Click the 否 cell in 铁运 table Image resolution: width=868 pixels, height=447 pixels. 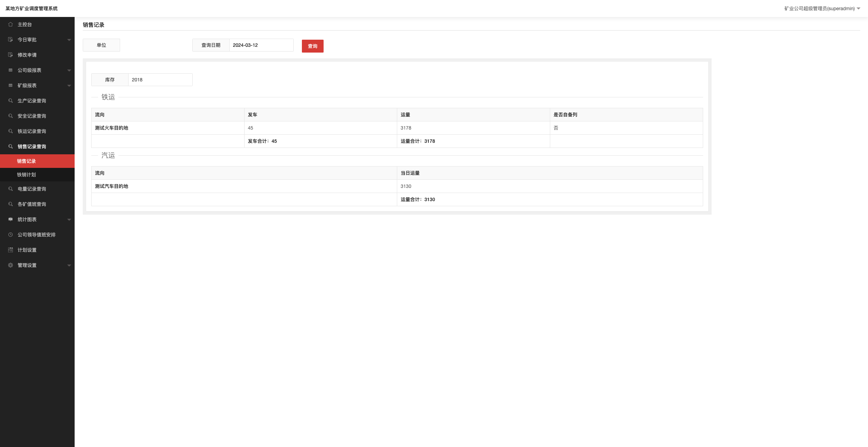click(x=626, y=128)
